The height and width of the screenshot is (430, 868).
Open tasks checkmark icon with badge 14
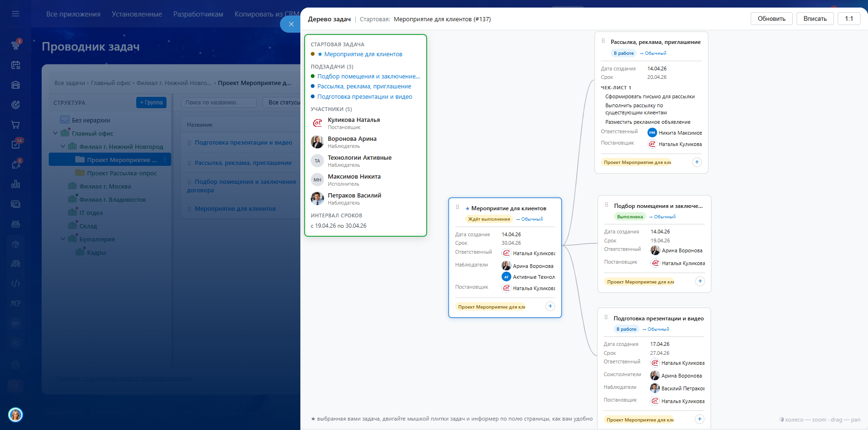(x=16, y=145)
